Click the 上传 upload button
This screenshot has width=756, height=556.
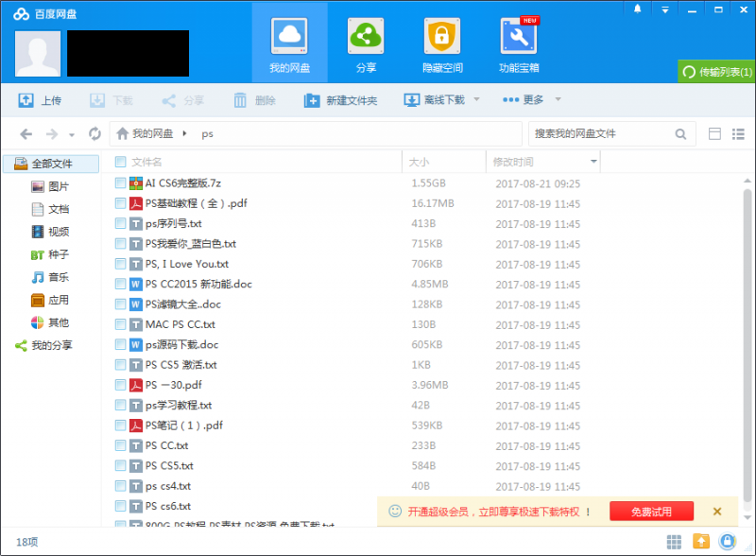point(40,100)
